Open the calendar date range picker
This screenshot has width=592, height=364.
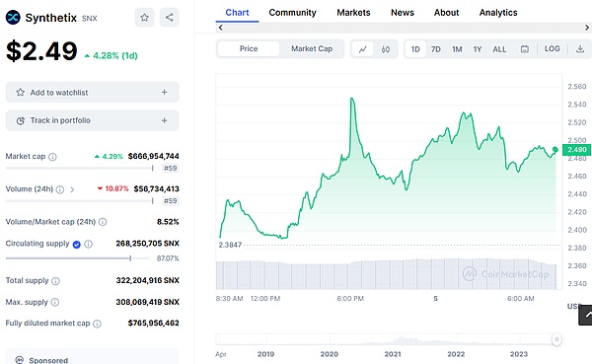[525, 49]
